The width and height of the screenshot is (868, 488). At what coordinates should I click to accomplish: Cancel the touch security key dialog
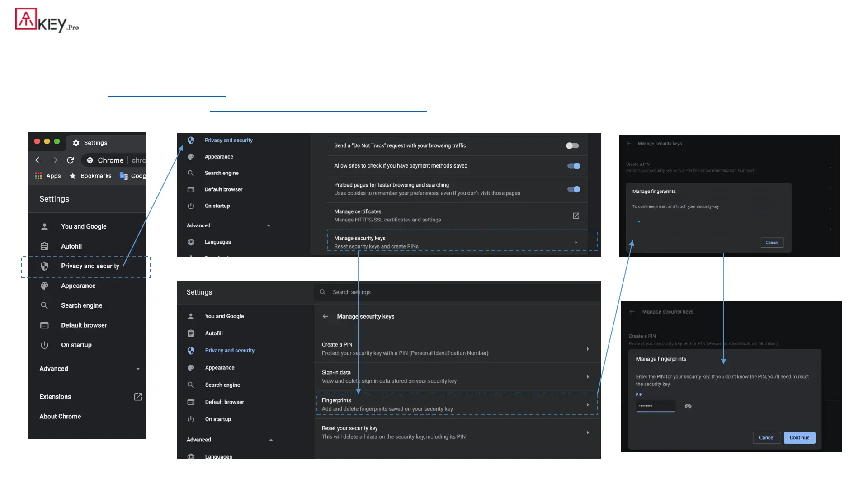(771, 243)
